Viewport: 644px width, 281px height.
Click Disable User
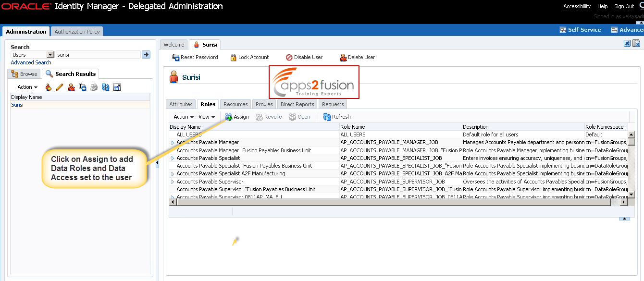304,57
